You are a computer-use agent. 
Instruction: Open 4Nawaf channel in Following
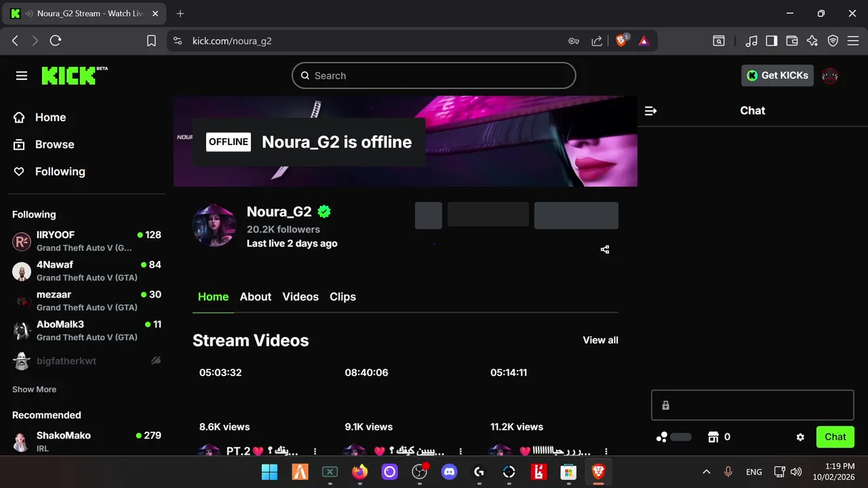(x=87, y=271)
